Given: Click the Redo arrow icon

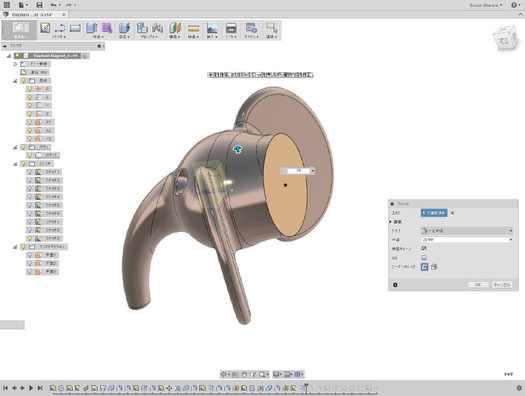Looking at the screenshot, I should [x=69, y=5].
